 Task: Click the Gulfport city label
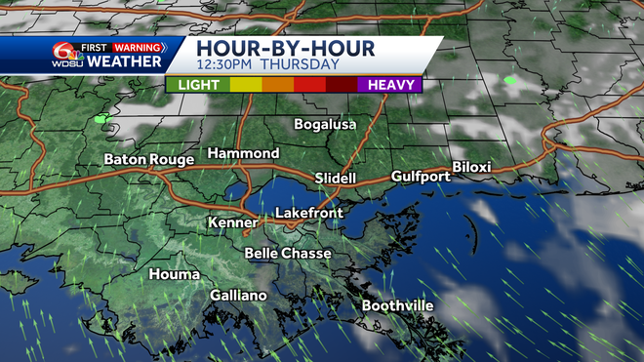[421, 177]
